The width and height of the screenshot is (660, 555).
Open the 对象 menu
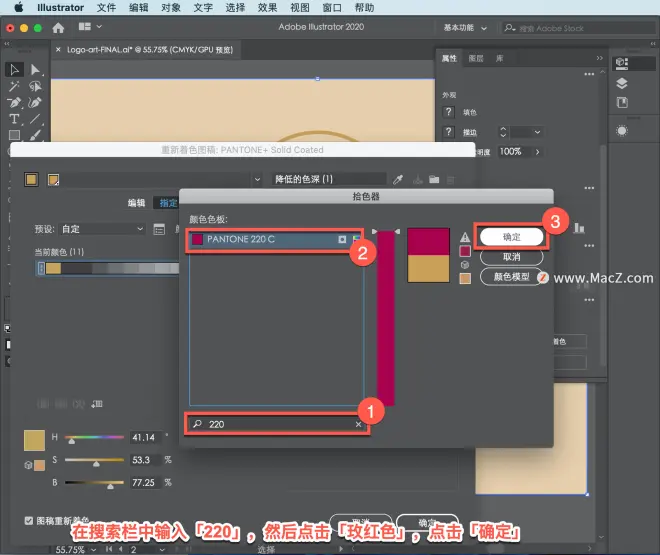coord(170,8)
